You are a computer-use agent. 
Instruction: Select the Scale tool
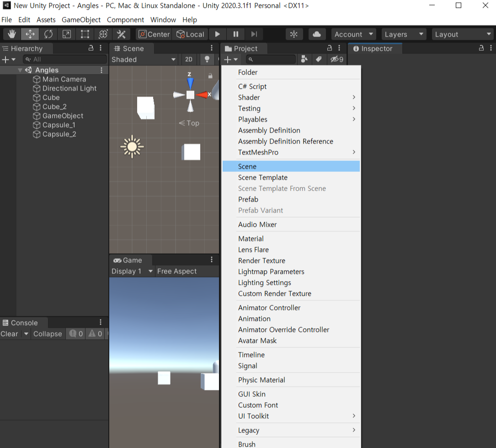coord(67,34)
